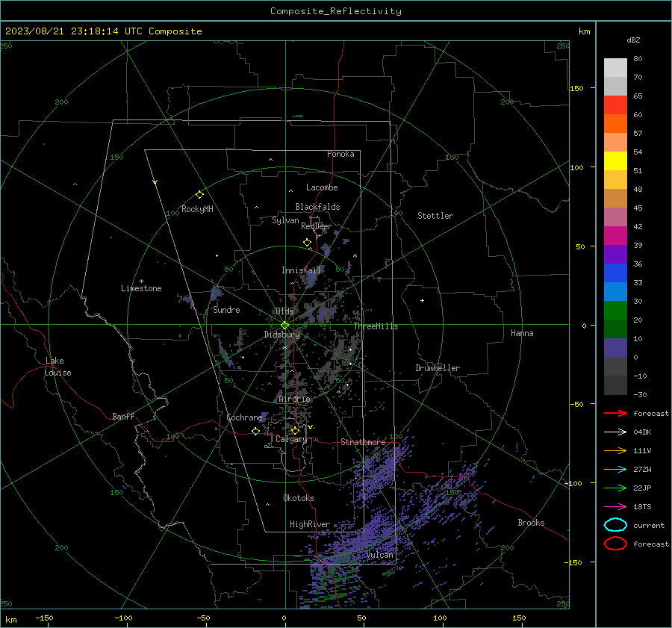Click the blue swatch between 36 and 33
The width and height of the screenshot is (672, 628).
point(615,273)
